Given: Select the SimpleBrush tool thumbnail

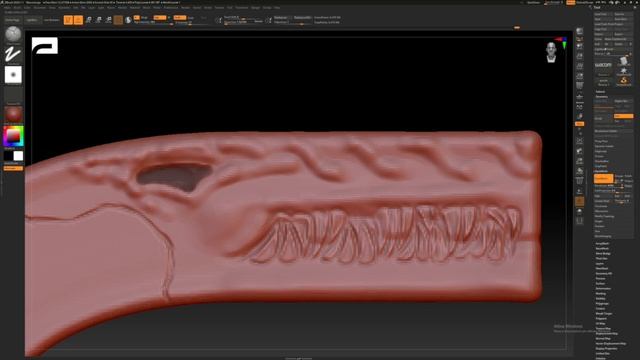Looking at the screenshot, I should 624,81.
